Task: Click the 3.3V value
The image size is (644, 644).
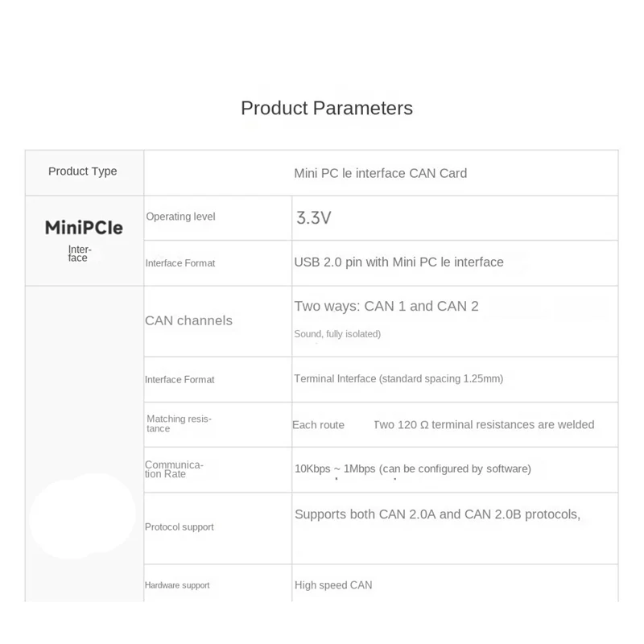Action: (315, 217)
